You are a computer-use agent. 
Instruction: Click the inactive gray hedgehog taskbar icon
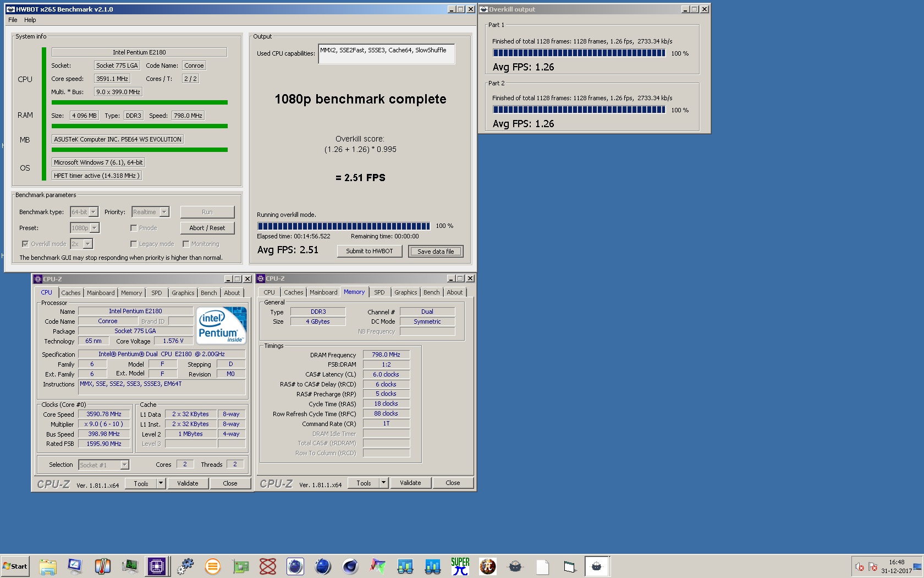point(515,566)
